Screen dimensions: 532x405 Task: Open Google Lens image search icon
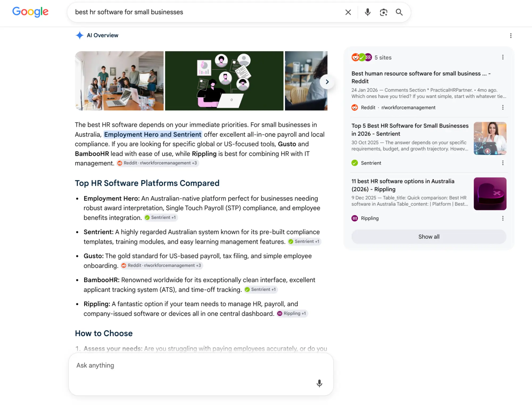383,12
